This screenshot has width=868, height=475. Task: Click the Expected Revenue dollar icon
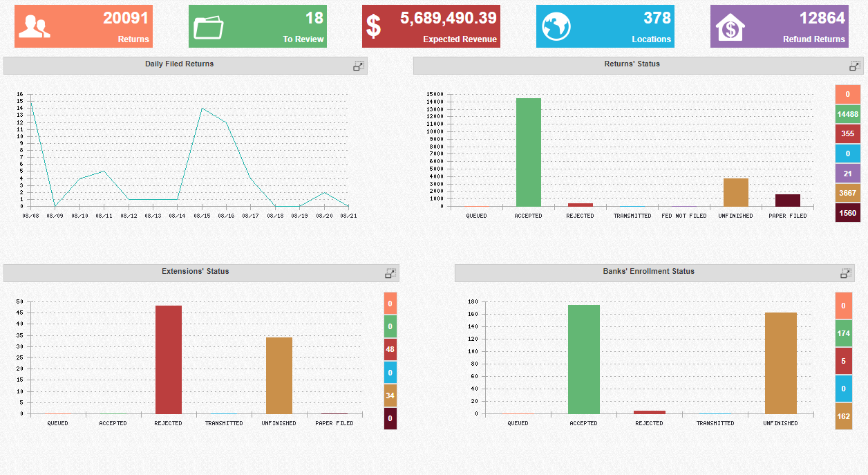coord(373,27)
